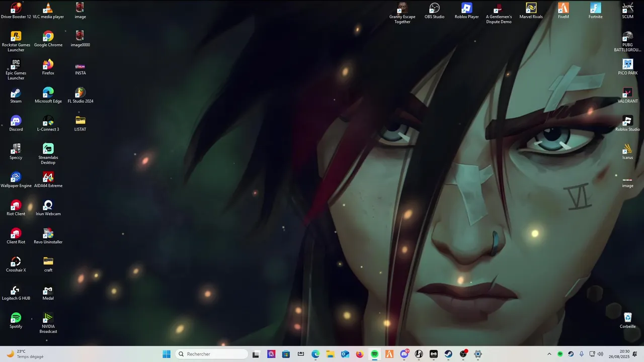Select the Spotify desktop shortcut

(x=16, y=320)
